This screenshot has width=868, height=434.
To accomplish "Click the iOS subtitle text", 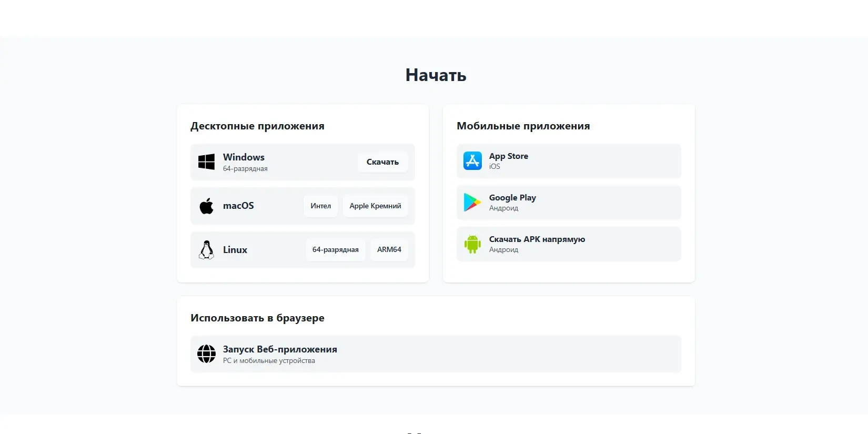I will (x=494, y=167).
